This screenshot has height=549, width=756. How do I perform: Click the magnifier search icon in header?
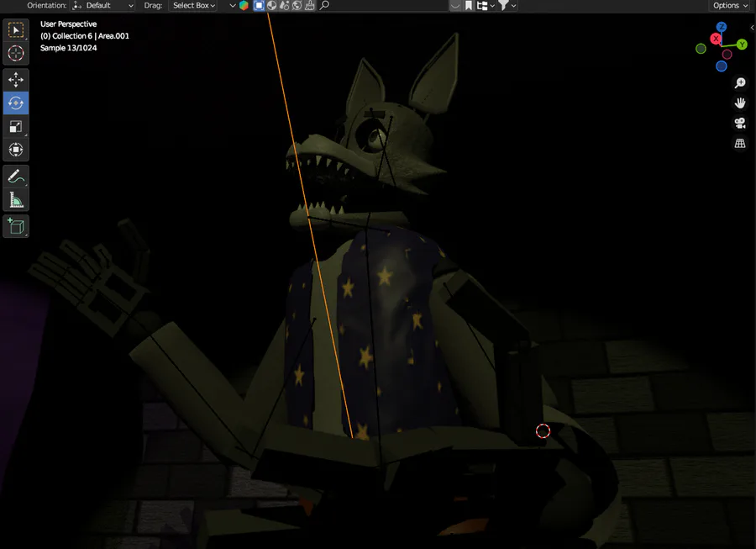pos(324,5)
